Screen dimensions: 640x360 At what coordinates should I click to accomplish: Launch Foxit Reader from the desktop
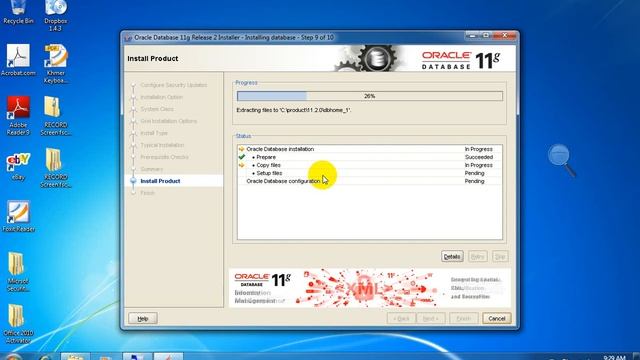[18, 216]
